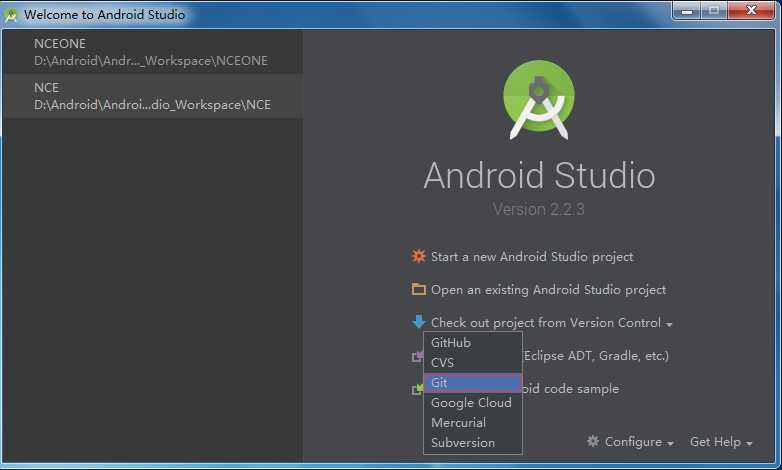Select Mercurial in the popup list

[473, 423]
